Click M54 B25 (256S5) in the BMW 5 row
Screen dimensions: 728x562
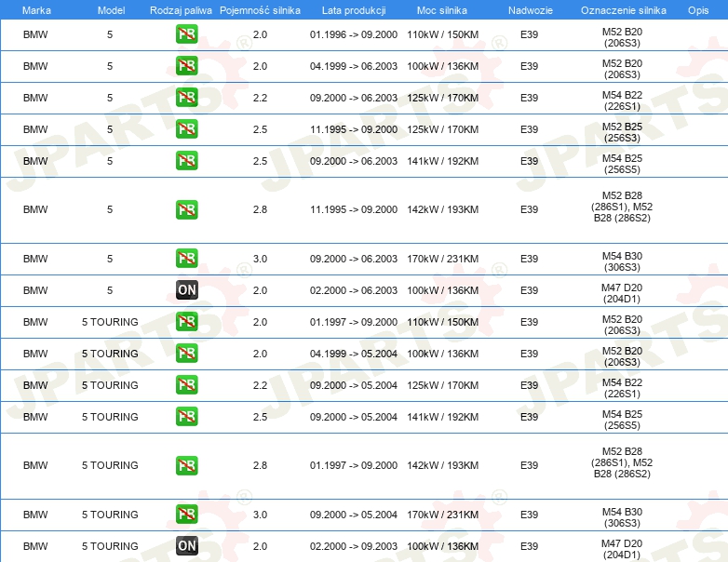coord(622,164)
